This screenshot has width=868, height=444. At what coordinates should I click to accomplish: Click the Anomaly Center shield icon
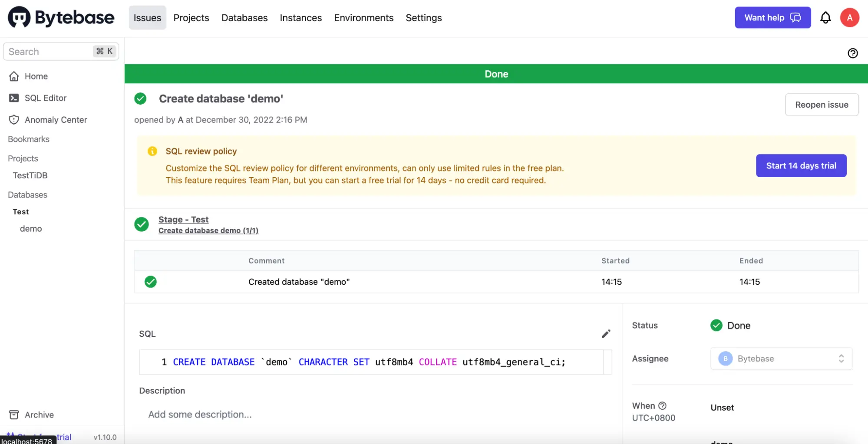(14, 120)
